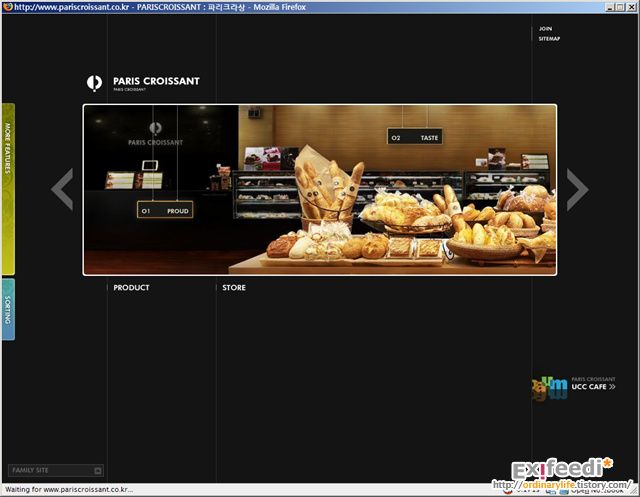This screenshot has width=640, height=497.
Task: Click the UCC CAFE double chevron arrow
Action: [x=612, y=387]
